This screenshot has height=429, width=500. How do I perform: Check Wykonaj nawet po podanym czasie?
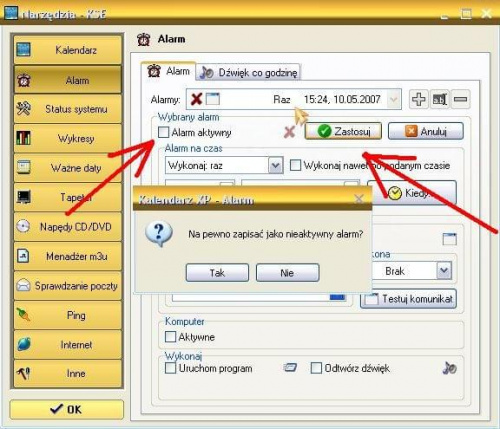(x=295, y=165)
